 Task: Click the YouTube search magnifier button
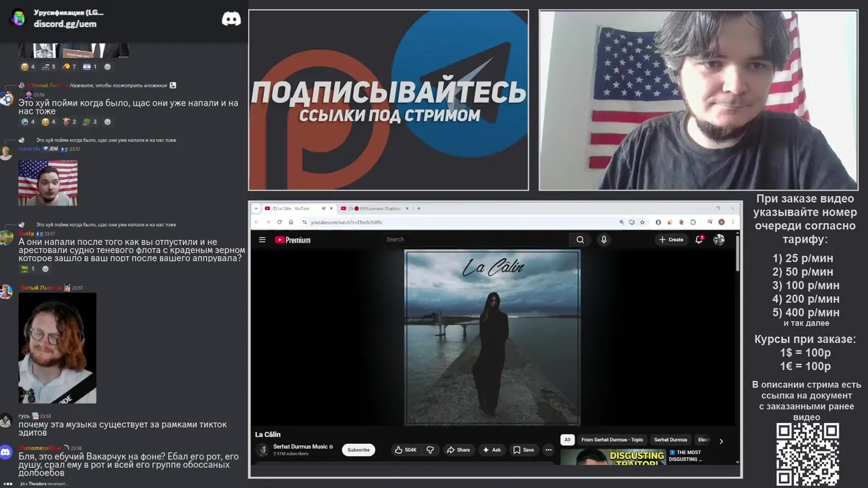pyautogui.click(x=580, y=239)
